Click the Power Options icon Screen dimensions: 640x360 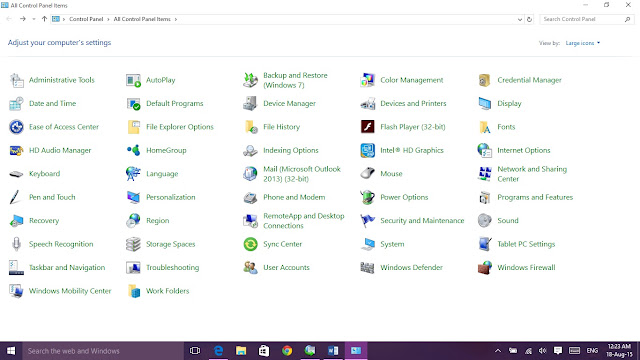pos(367,197)
